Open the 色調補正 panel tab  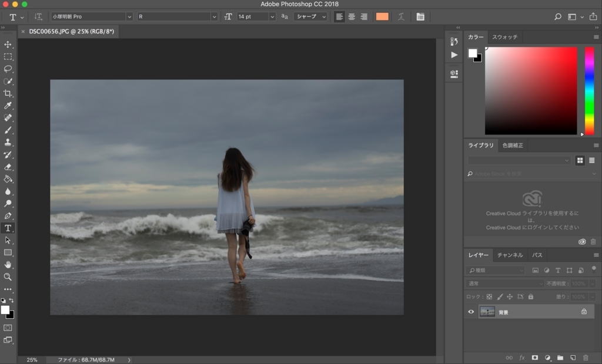[x=513, y=145]
